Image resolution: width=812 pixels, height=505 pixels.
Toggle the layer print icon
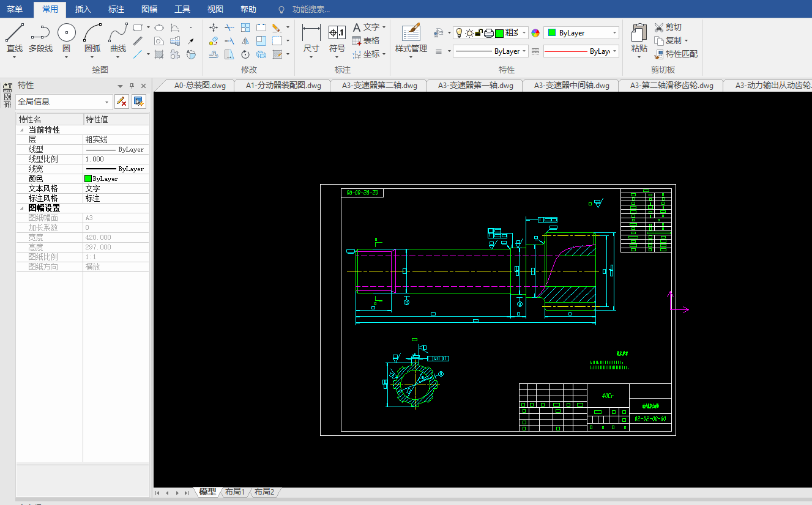(489, 33)
